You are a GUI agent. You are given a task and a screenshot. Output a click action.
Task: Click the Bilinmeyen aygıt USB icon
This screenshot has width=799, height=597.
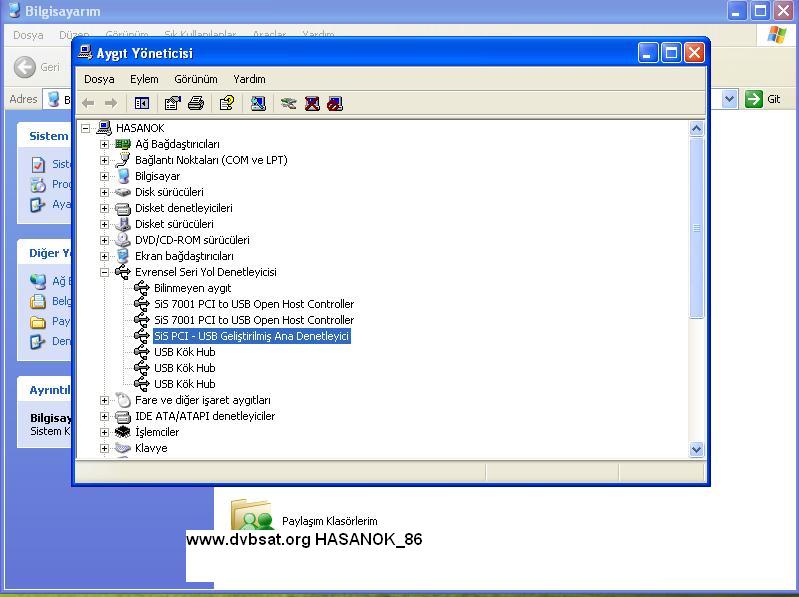(x=142, y=288)
